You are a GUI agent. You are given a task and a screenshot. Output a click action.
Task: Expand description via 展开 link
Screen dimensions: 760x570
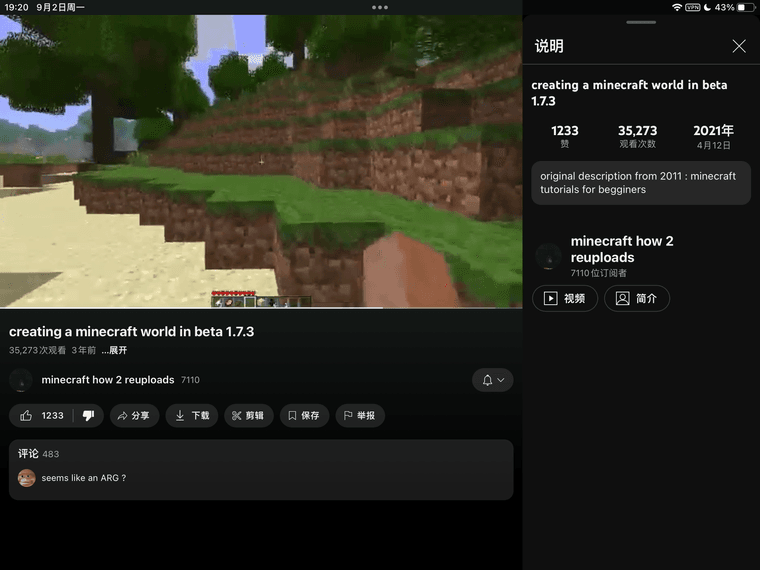(x=114, y=350)
